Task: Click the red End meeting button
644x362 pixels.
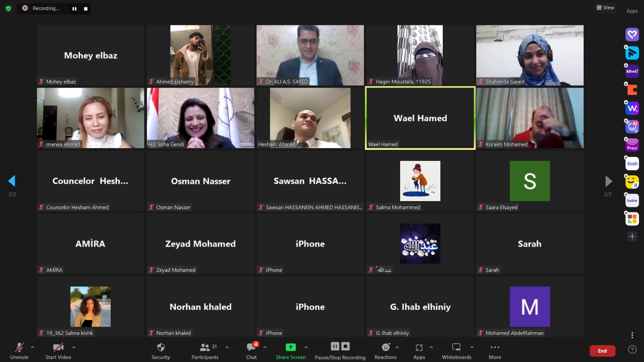Action: 602,351
